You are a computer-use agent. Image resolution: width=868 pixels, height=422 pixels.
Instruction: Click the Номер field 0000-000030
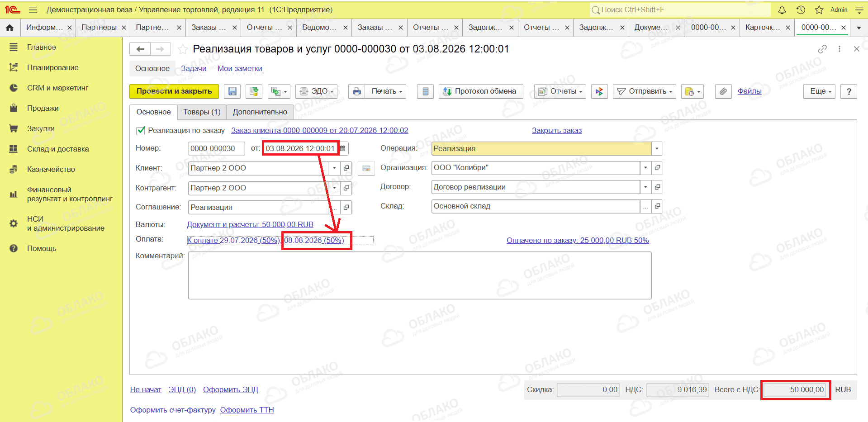pyautogui.click(x=216, y=148)
